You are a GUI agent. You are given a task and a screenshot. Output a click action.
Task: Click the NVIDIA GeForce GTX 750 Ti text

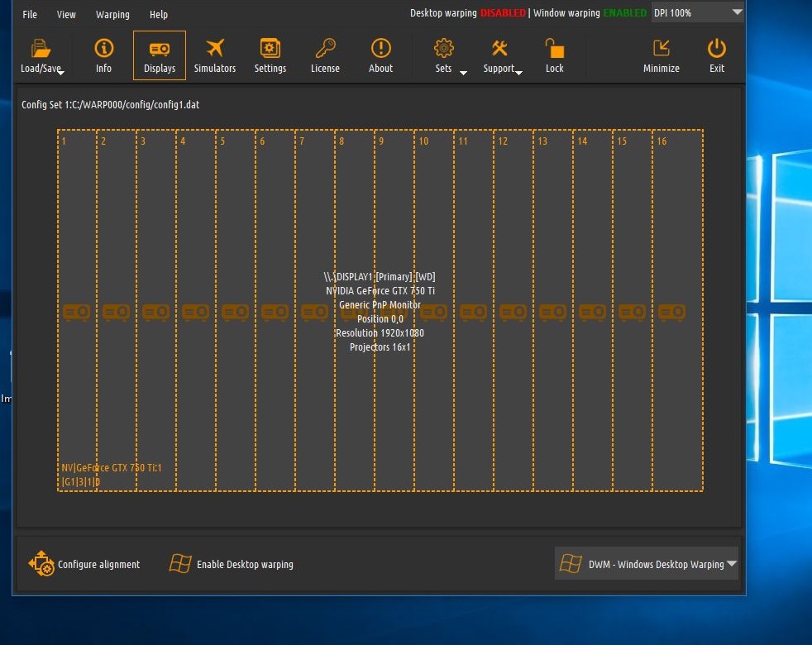(380, 290)
